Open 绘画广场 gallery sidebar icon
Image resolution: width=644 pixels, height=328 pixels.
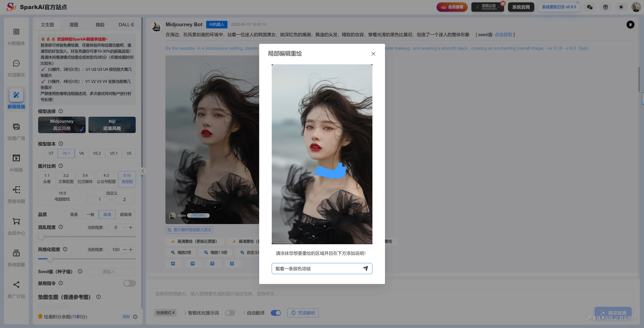[x=16, y=131]
